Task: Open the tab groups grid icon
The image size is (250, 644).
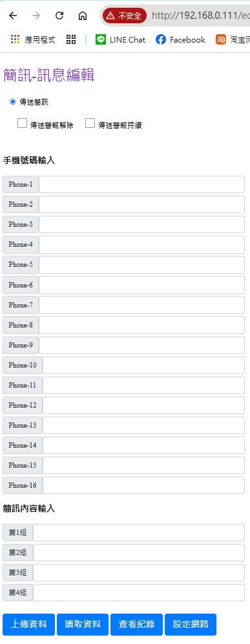Action: (x=71, y=40)
